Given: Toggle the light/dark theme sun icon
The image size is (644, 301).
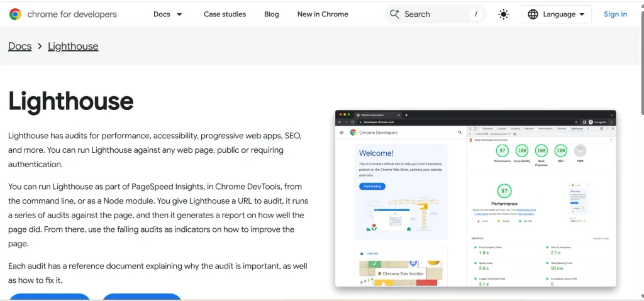Looking at the screenshot, I should click(x=504, y=14).
